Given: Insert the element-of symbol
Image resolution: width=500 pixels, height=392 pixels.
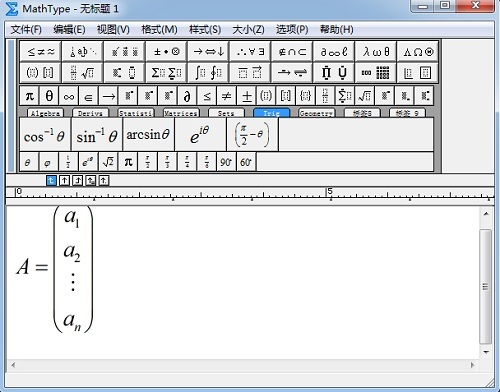Looking at the screenshot, I should pyautogui.click(x=89, y=96).
